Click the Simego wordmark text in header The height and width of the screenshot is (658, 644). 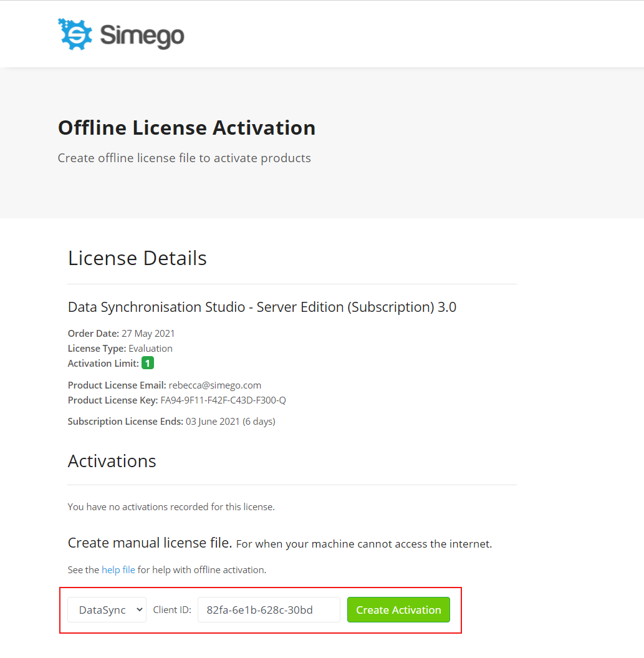click(142, 36)
